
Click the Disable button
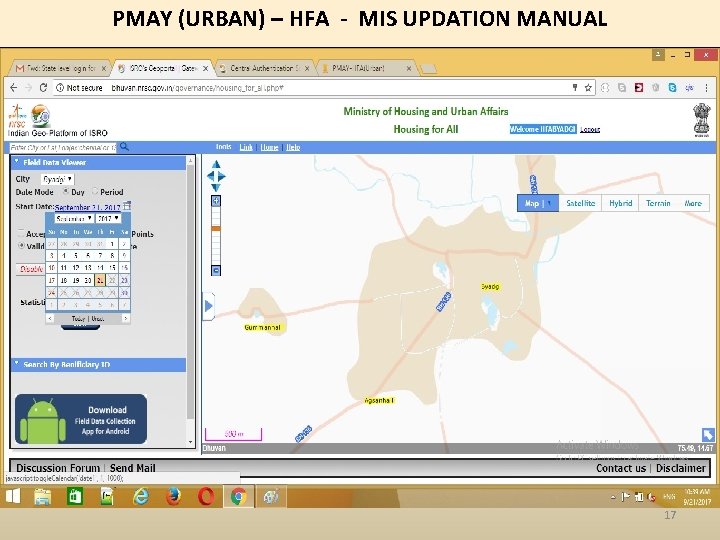(31, 269)
